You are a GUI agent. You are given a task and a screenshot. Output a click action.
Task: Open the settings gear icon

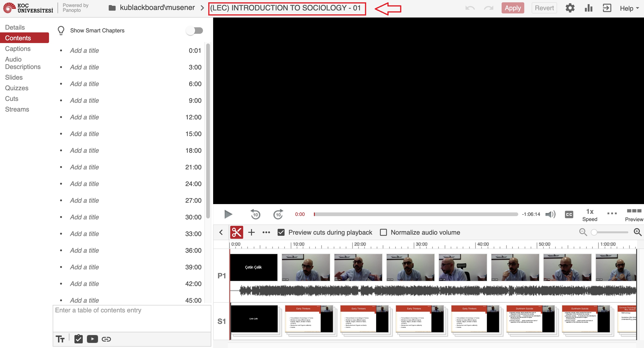pos(570,8)
